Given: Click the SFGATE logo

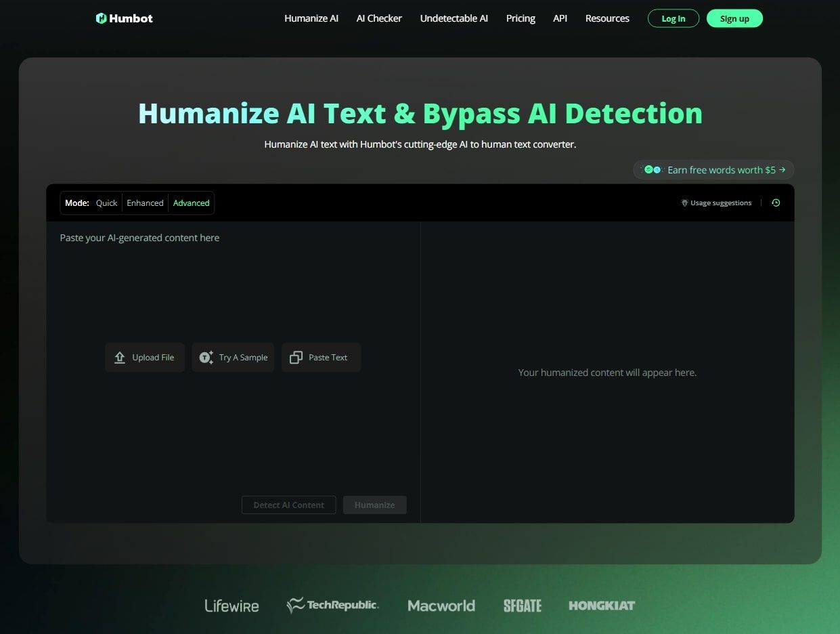Looking at the screenshot, I should [x=522, y=606].
